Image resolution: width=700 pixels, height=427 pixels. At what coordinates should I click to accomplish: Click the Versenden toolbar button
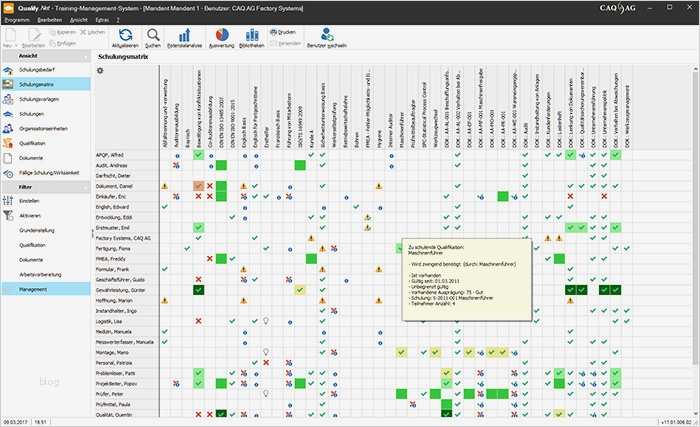286,43
